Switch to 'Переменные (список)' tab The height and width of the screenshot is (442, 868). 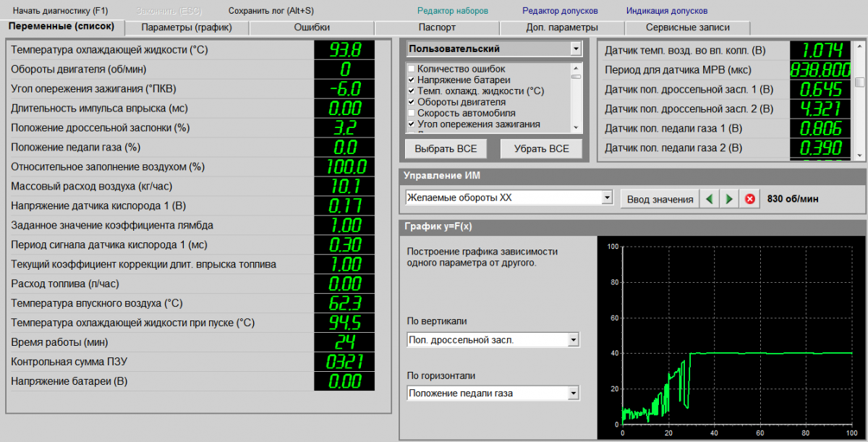point(61,27)
